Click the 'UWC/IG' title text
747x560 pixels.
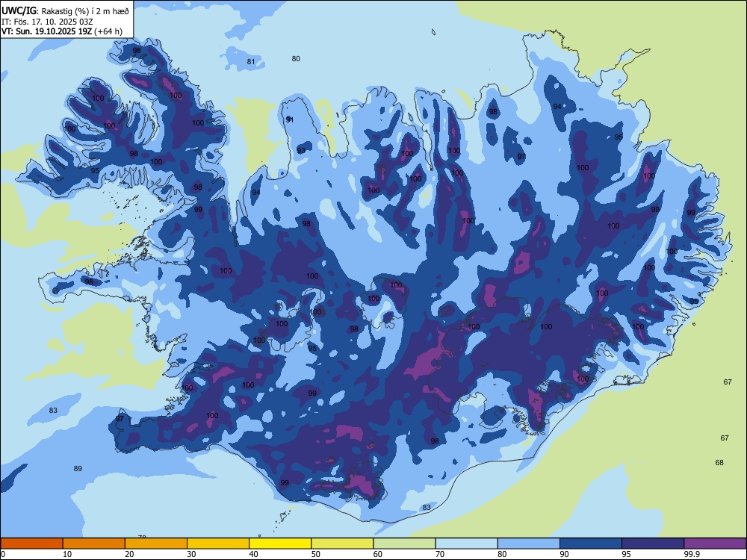[19, 10]
